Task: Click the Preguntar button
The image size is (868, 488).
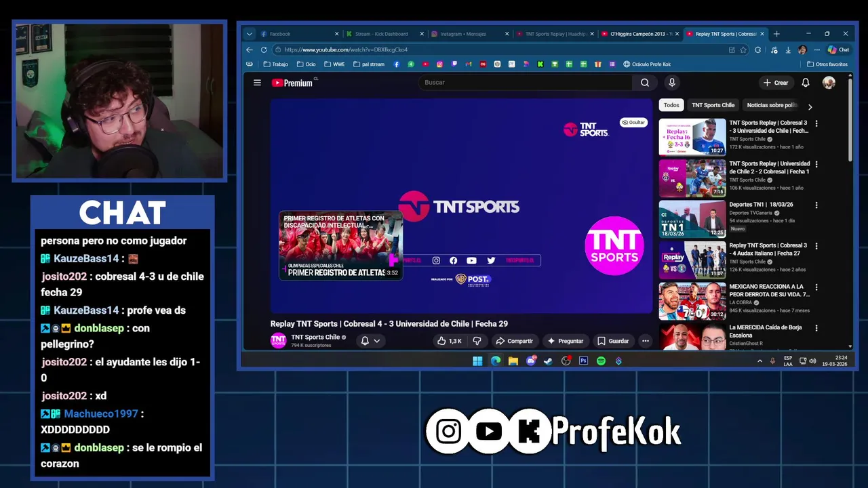Action: (x=565, y=341)
